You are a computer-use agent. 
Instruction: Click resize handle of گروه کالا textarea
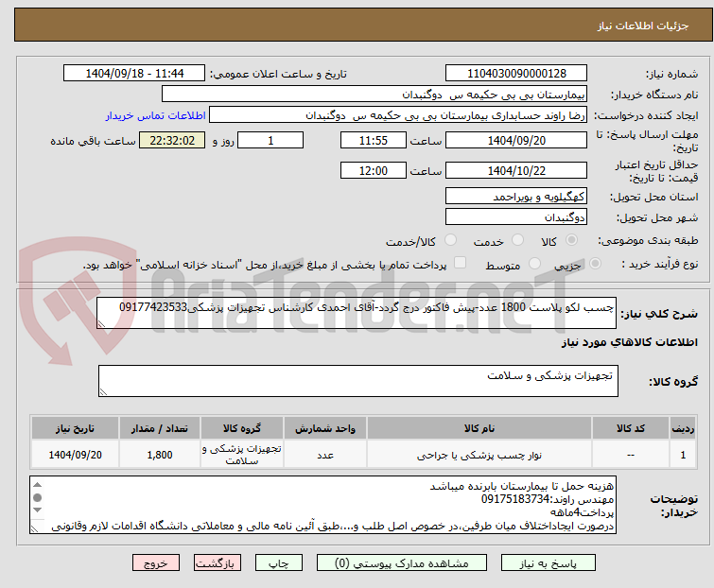103,392
